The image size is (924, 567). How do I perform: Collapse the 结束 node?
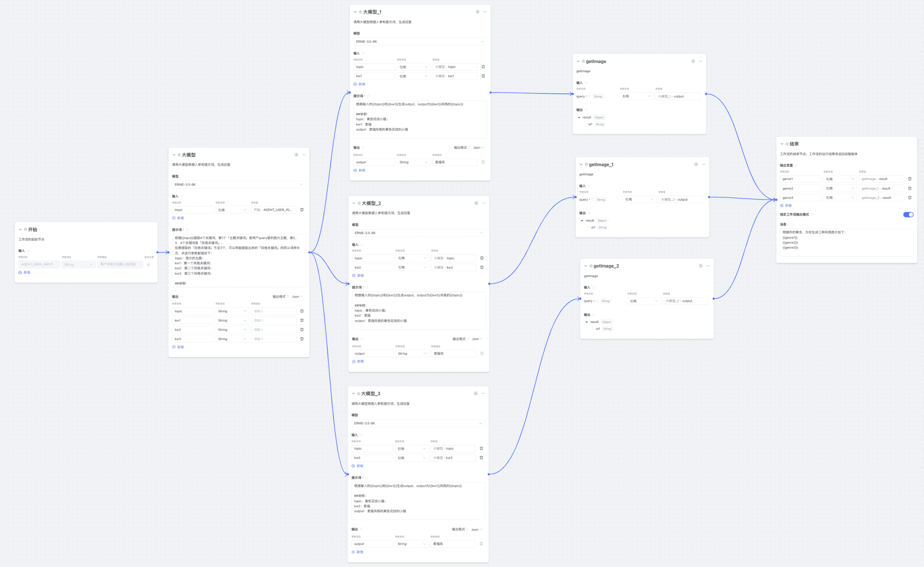pyautogui.click(x=782, y=144)
